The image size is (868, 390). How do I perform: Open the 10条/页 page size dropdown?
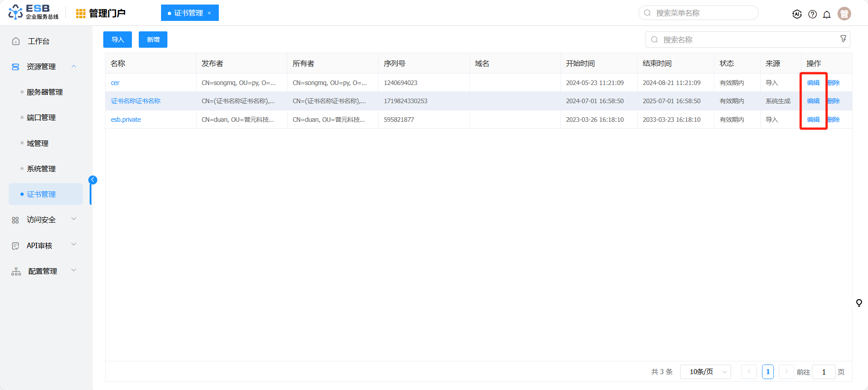(x=705, y=372)
